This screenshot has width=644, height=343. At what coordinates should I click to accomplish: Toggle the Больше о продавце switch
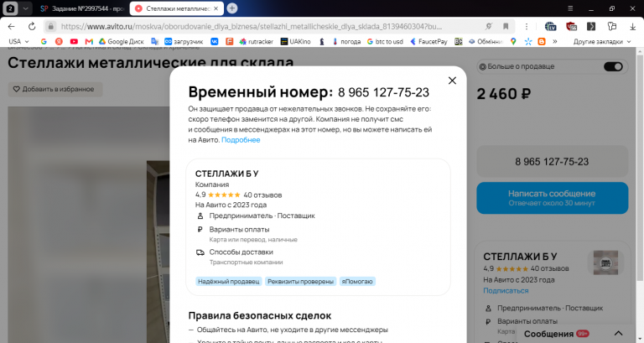click(613, 66)
